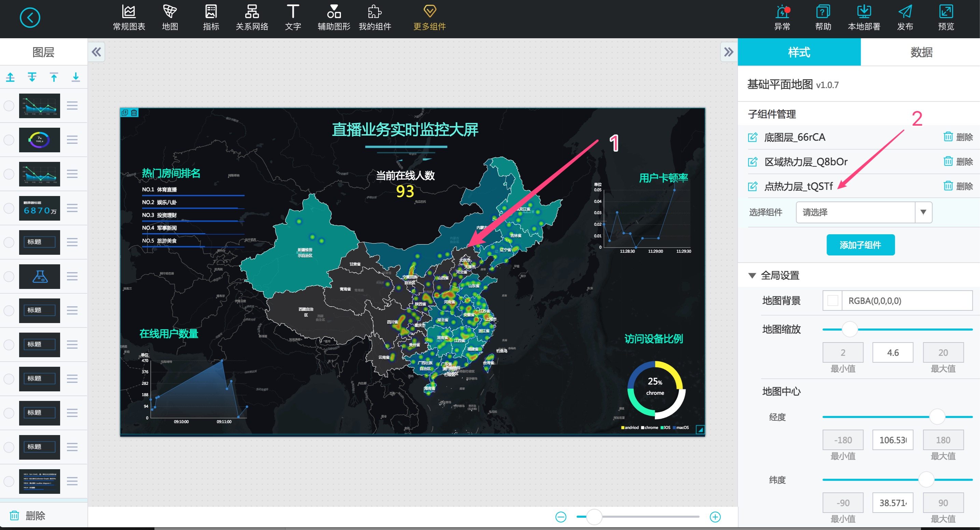Collapse the 全局设置 section
Viewport: 980px width, 530px height.
tap(752, 275)
